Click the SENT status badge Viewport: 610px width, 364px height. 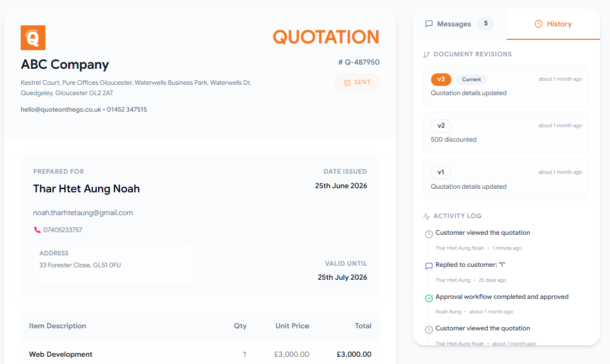pyautogui.click(x=357, y=83)
